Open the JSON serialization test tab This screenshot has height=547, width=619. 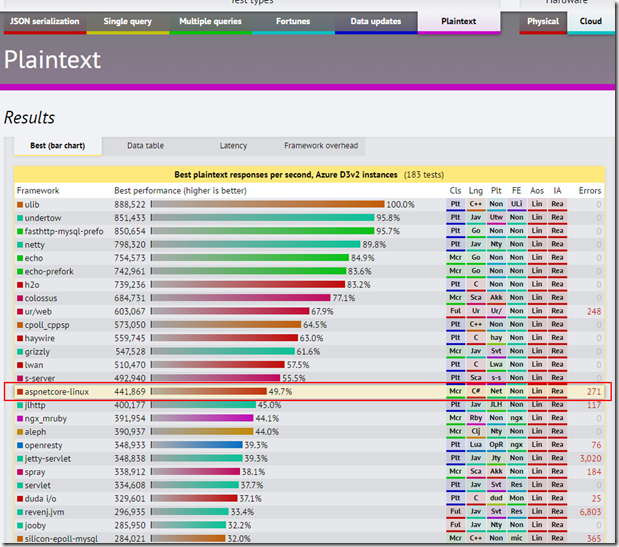pyautogui.click(x=45, y=22)
